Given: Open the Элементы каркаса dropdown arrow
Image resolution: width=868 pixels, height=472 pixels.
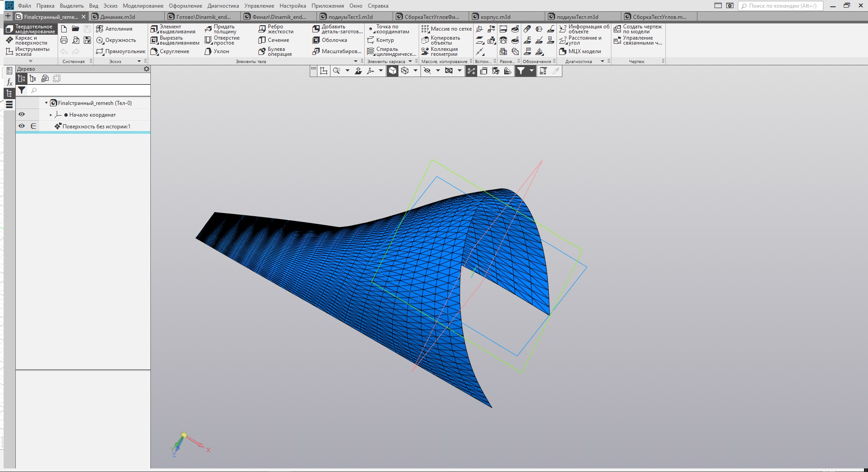Looking at the screenshot, I should pyautogui.click(x=410, y=61).
